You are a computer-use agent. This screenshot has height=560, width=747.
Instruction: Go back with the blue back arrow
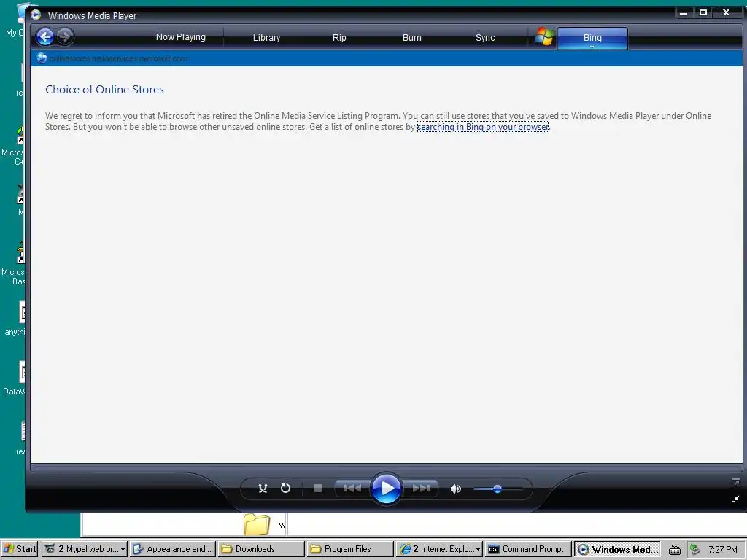point(44,36)
